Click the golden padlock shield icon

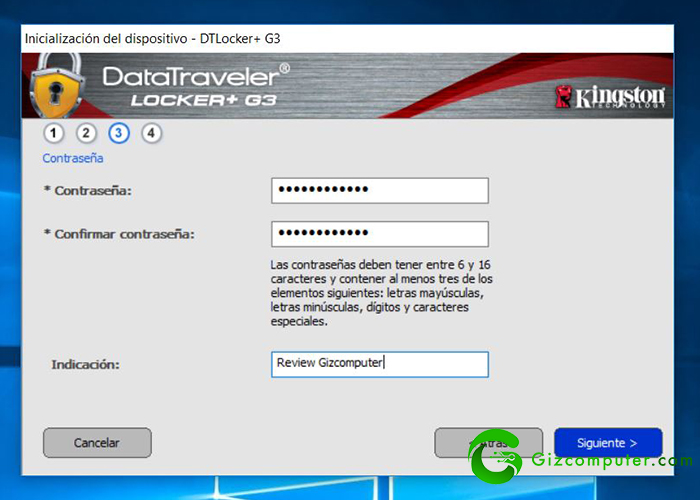[56, 85]
